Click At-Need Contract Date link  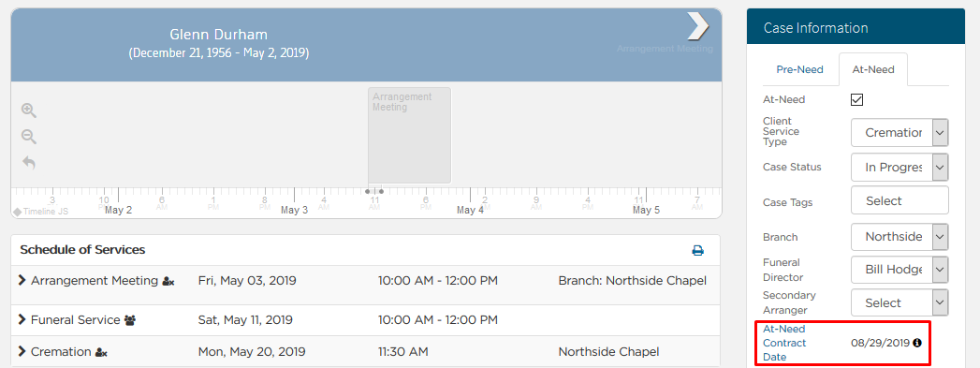[784, 343]
